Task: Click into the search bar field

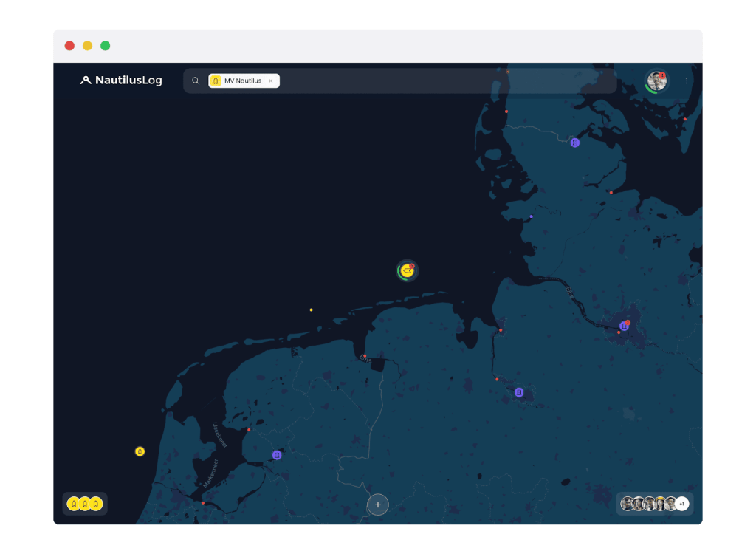Action: 443,81
